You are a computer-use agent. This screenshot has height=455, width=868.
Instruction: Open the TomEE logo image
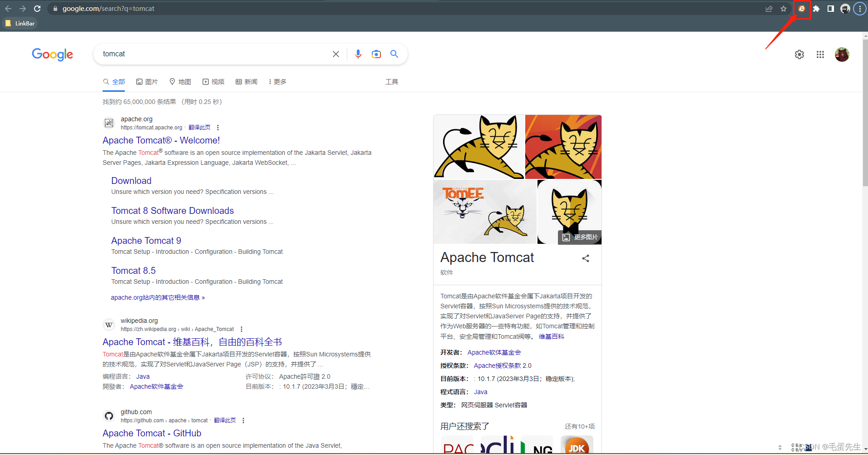click(x=485, y=212)
